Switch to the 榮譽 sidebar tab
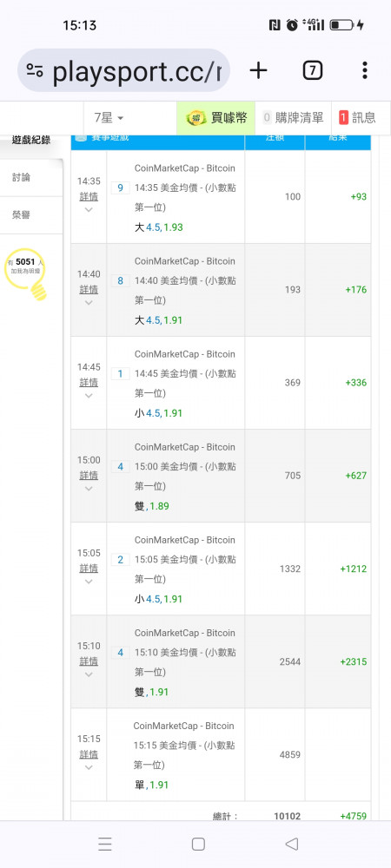 coord(22,214)
